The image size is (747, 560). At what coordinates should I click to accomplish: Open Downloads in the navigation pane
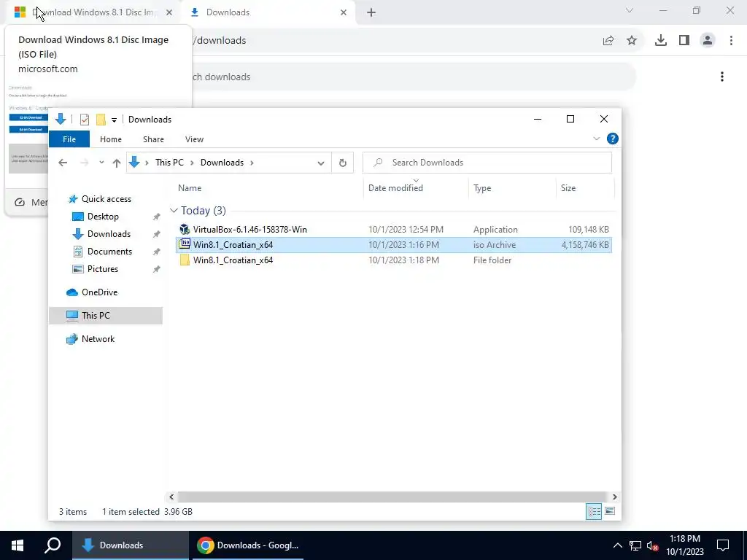click(109, 234)
